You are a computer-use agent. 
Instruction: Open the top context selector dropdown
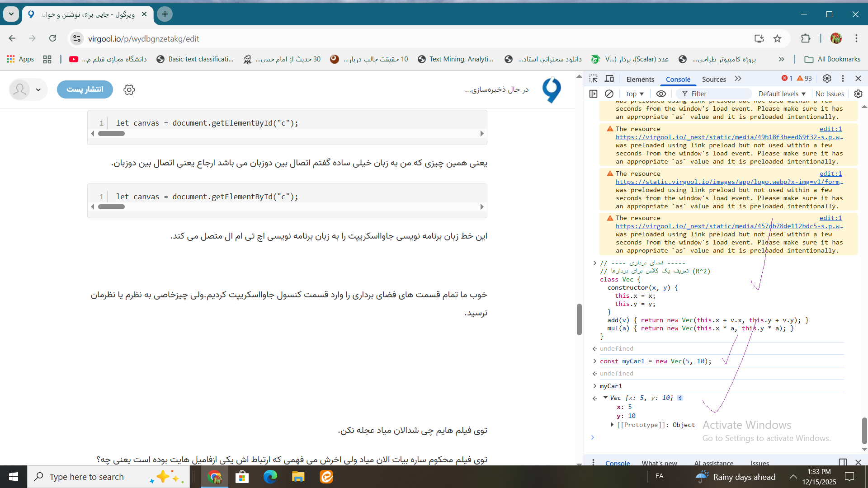pyautogui.click(x=635, y=94)
